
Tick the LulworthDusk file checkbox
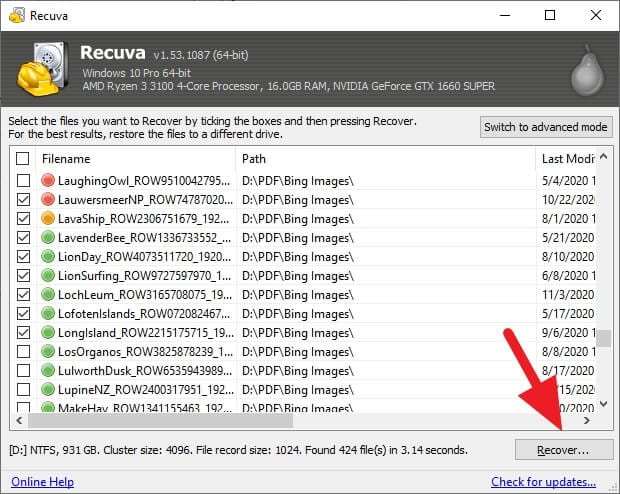tap(23, 370)
